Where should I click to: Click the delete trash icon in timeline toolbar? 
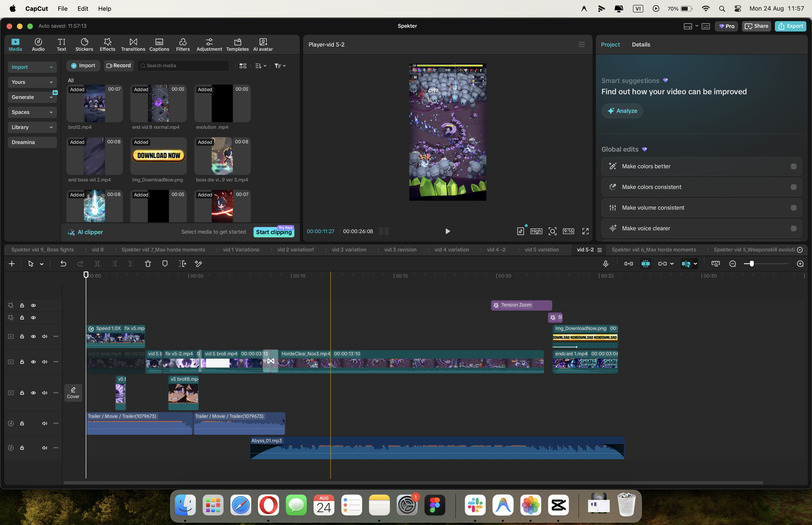pyautogui.click(x=148, y=263)
